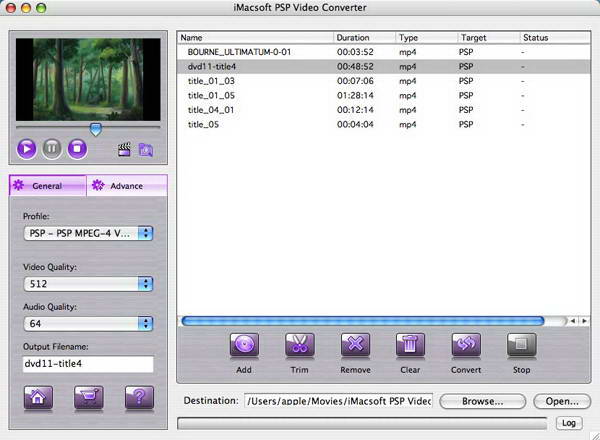
Task: Sort by the Name column header
Action: [x=255, y=37]
